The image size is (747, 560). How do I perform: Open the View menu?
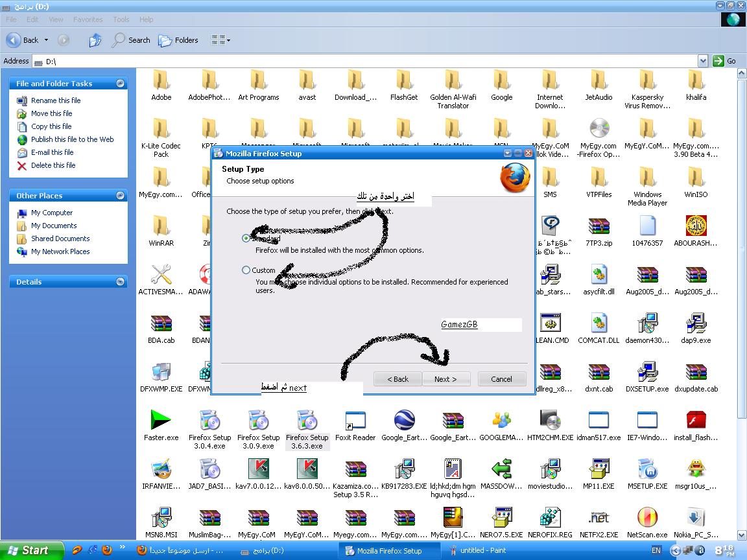tap(56, 19)
